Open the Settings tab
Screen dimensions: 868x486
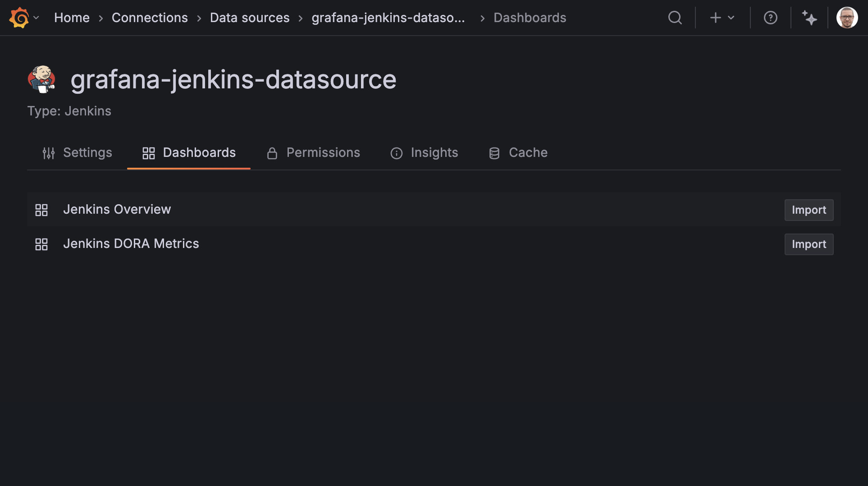[x=88, y=153]
